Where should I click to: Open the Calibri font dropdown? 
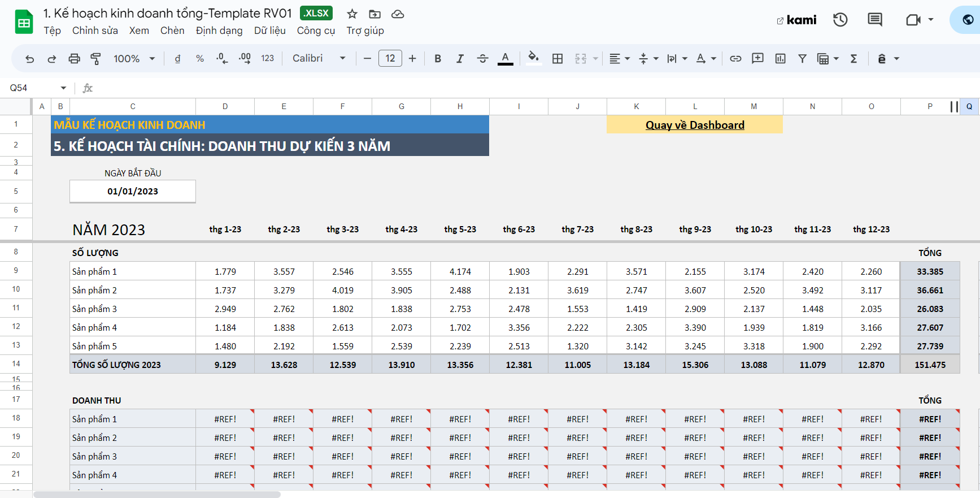pyautogui.click(x=319, y=59)
